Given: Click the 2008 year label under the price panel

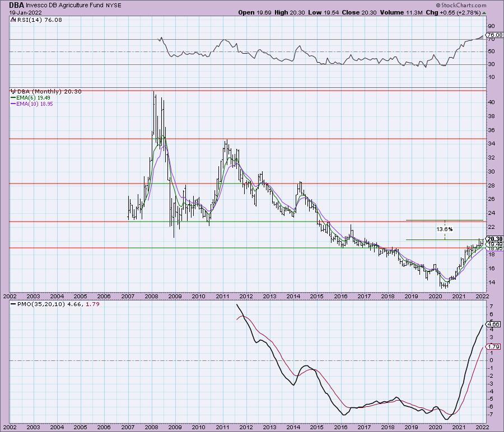Looking at the screenshot, I should (x=151, y=296).
